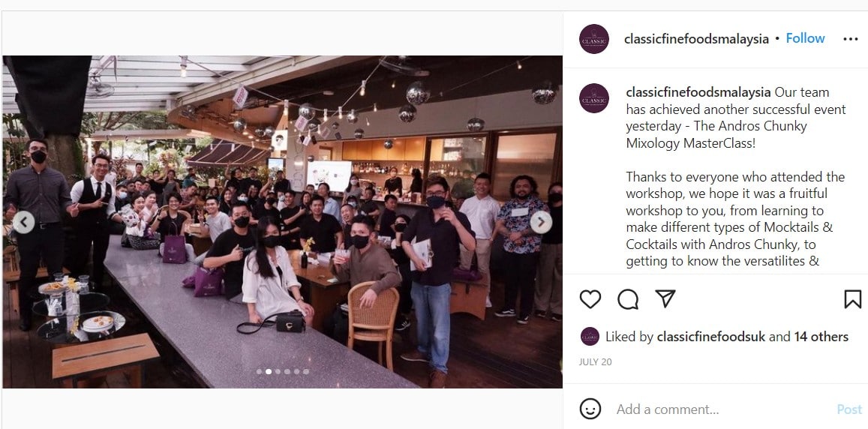Image resolution: width=868 pixels, height=429 pixels.
Task: Save post with bookmark icon
Action: tap(852, 299)
